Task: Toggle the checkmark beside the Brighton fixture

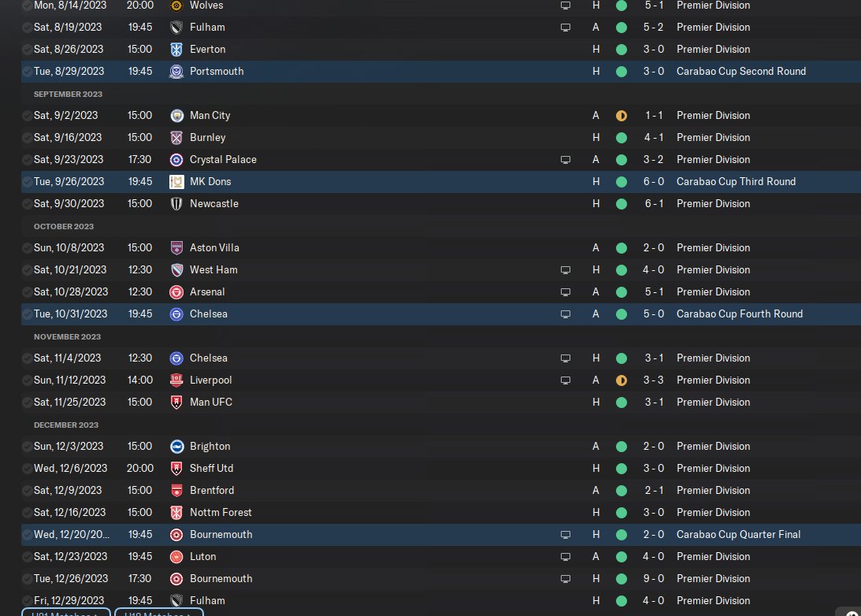Action: pyautogui.click(x=27, y=447)
